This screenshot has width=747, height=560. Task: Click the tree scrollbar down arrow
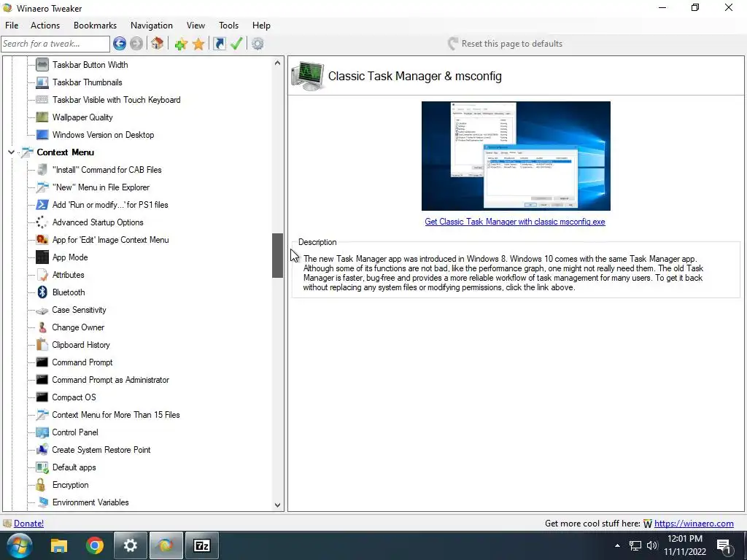278,505
